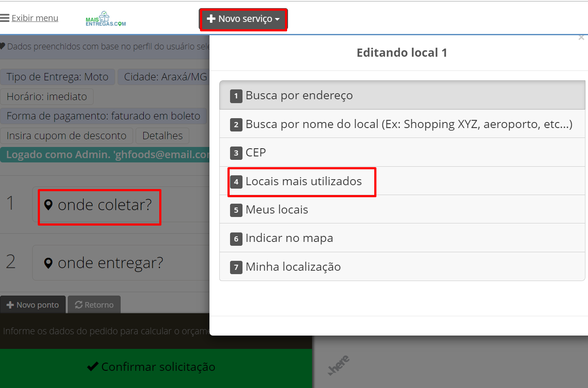Click the pin icon in onde coletar?
Viewport: 588px width, 388px height.
pyautogui.click(x=48, y=205)
